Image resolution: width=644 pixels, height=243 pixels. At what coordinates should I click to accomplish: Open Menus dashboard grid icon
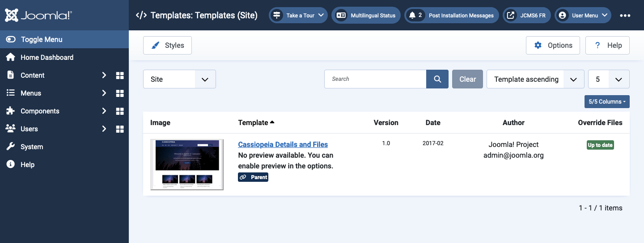tap(120, 93)
